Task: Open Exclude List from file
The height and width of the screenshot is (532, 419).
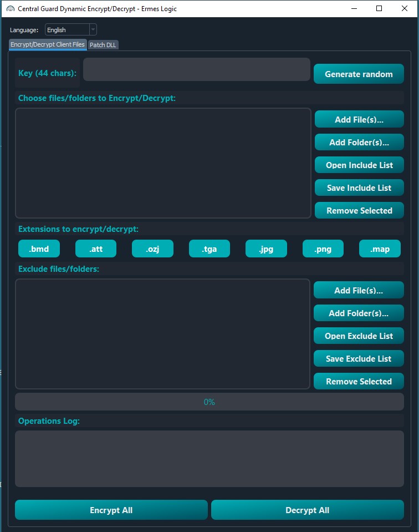Action: (359, 336)
